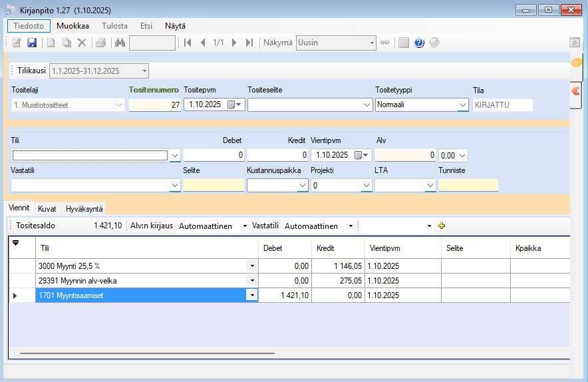
Task: Jump to the last voucher arrow
Action: coord(249,43)
